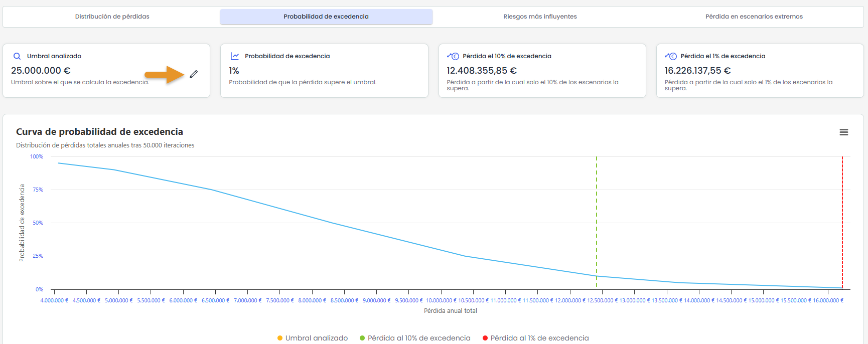Open the chart hamburger menu
Image resolution: width=868 pixels, height=344 pixels.
(844, 132)
